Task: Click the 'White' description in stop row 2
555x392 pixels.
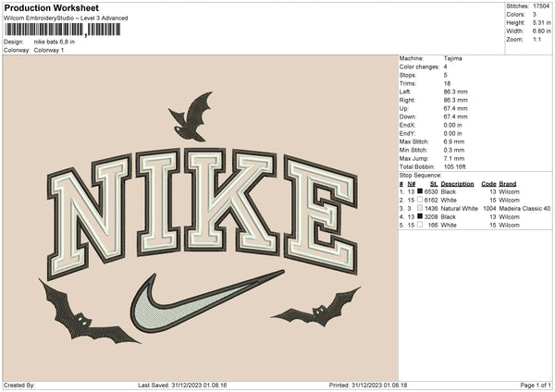Action: coord(449,201)
